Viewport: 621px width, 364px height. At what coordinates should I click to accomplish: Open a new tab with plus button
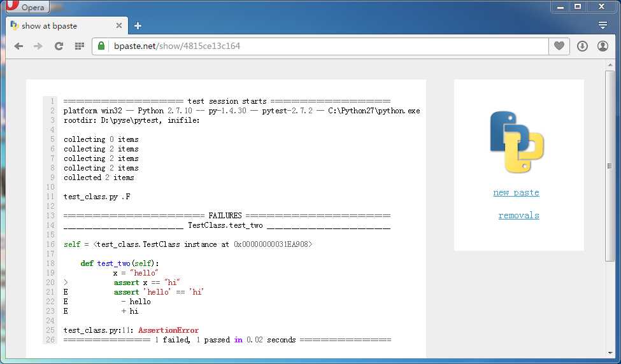click(x=138, y=25)
